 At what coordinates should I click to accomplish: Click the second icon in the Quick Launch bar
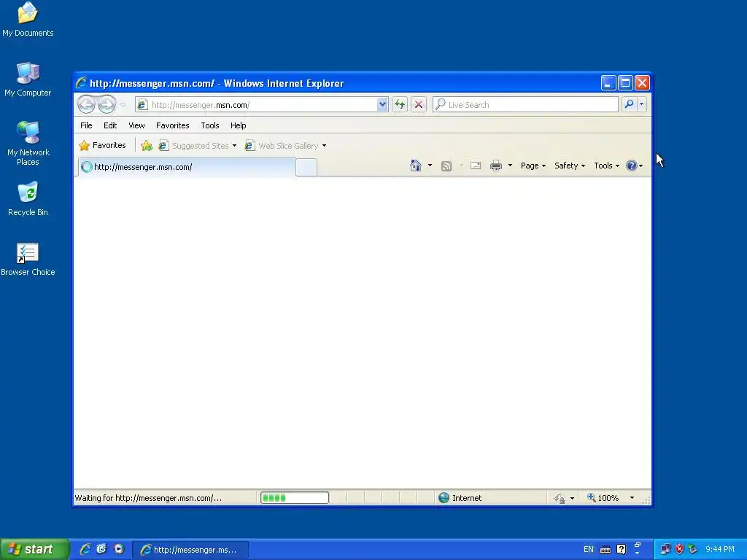point(101,549)
